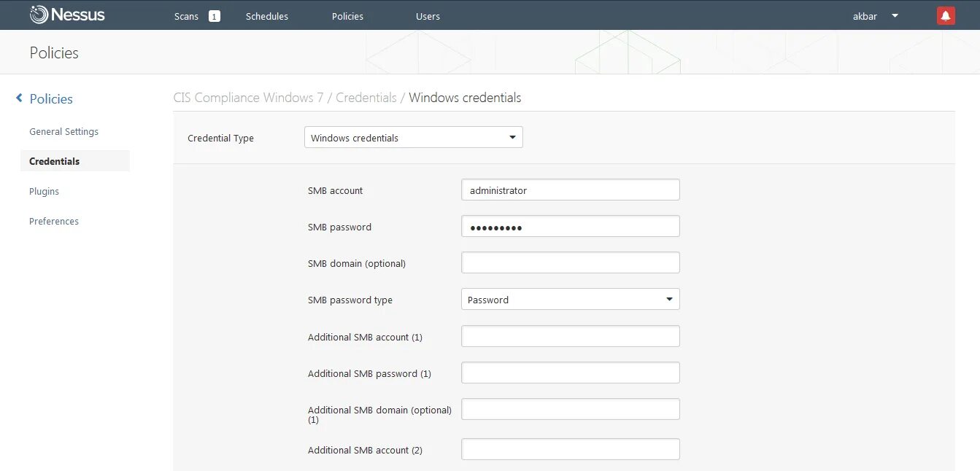Click the SMB password type label
Image resolution: width=980 pixels, height=471 pixels.
coord(350,300)
